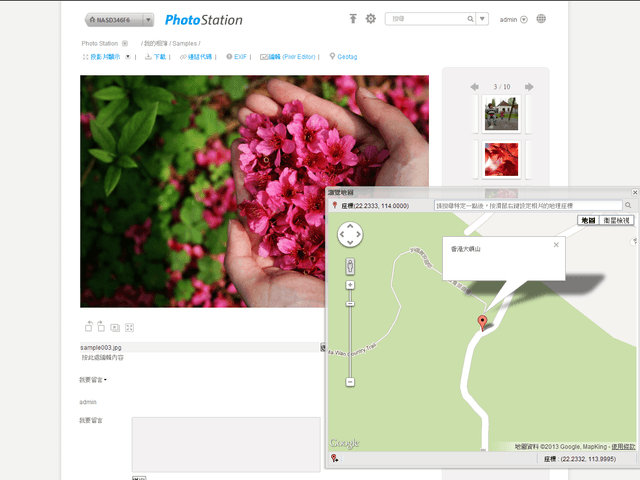Show the EXIF information
The width and height of the screenshot is (640, 480).
[x=240, y=57]
